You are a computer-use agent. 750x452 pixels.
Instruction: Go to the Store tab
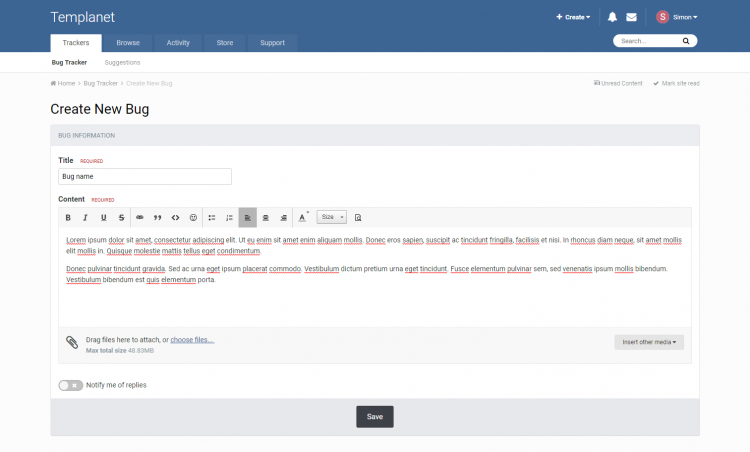(225, 43)
